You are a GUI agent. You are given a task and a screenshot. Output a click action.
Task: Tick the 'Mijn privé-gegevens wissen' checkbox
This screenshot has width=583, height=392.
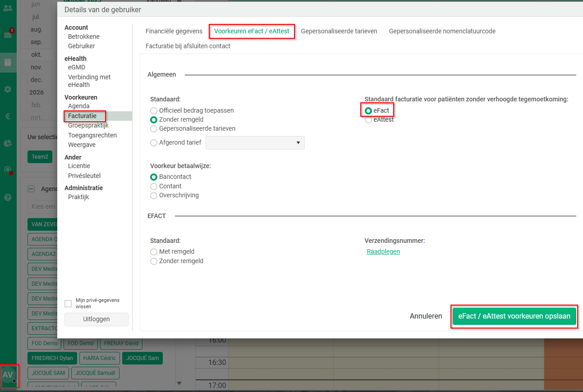pos(68,304)
